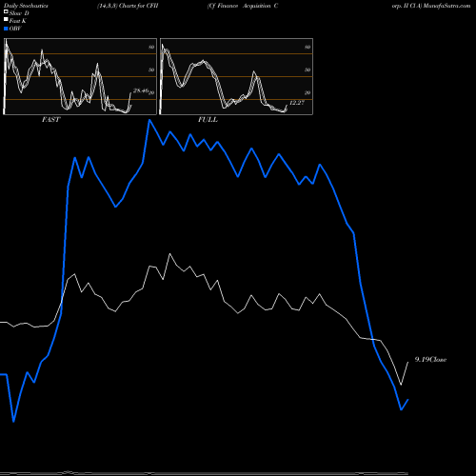This screenshot has width=476, height=476.
Task: Click the FULL stochastic chart thumbnail
Action: 236,76
